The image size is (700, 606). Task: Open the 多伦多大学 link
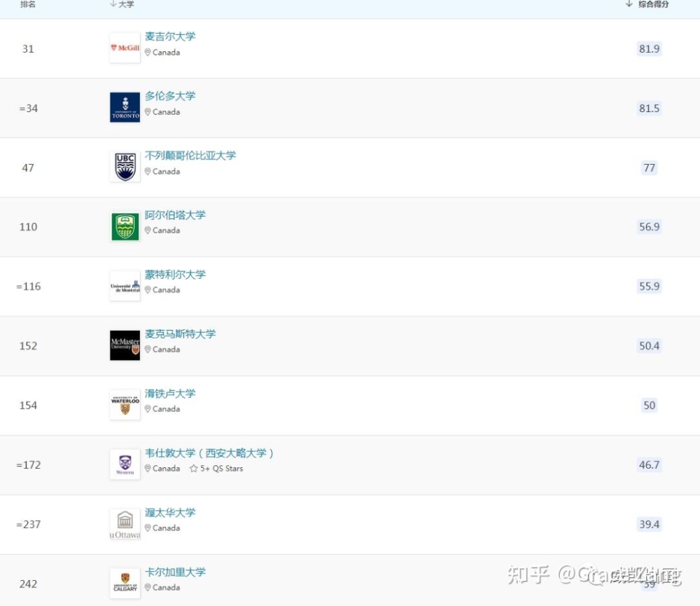[170, 96]
